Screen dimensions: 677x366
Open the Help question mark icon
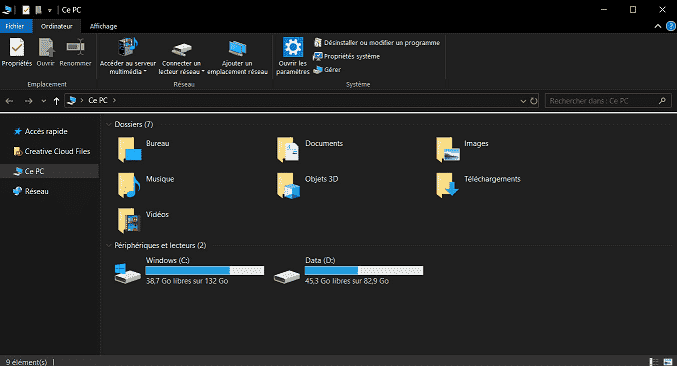coord(671,26)
